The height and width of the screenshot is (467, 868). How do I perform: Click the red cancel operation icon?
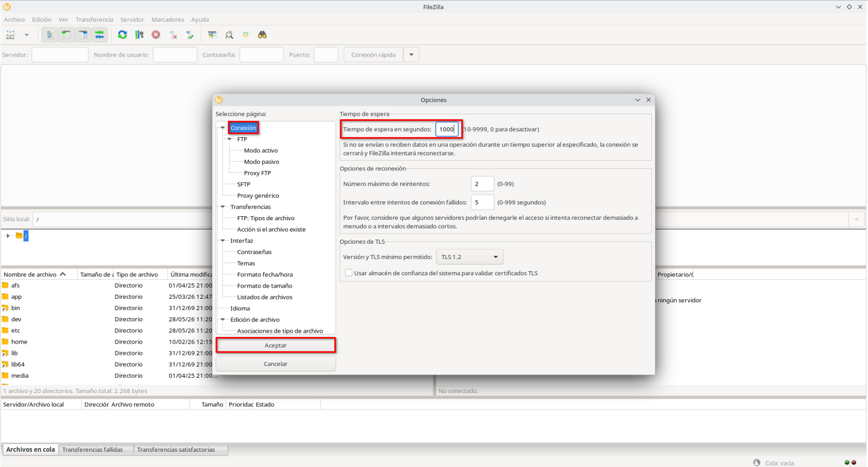(156, 35)
